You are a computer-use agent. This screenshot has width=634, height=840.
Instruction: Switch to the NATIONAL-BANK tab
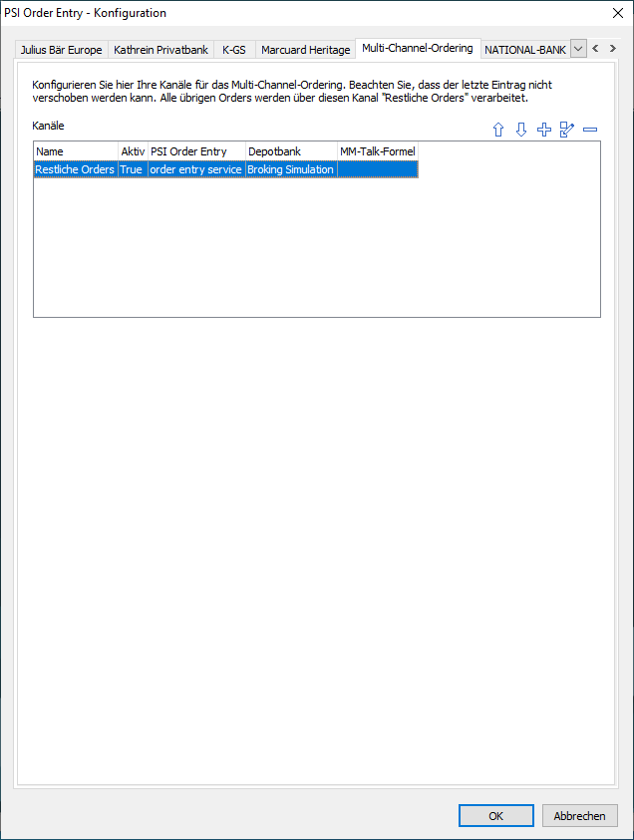[524, 50]
